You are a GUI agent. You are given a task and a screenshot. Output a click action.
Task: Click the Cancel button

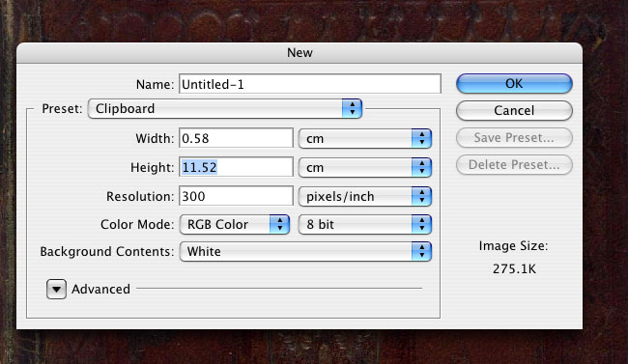[514, 110]
